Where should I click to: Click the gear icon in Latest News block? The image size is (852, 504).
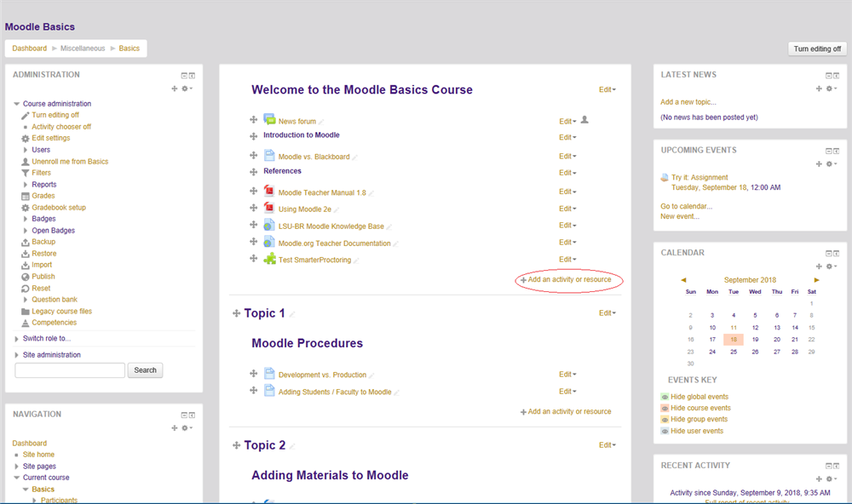(829, 89)
